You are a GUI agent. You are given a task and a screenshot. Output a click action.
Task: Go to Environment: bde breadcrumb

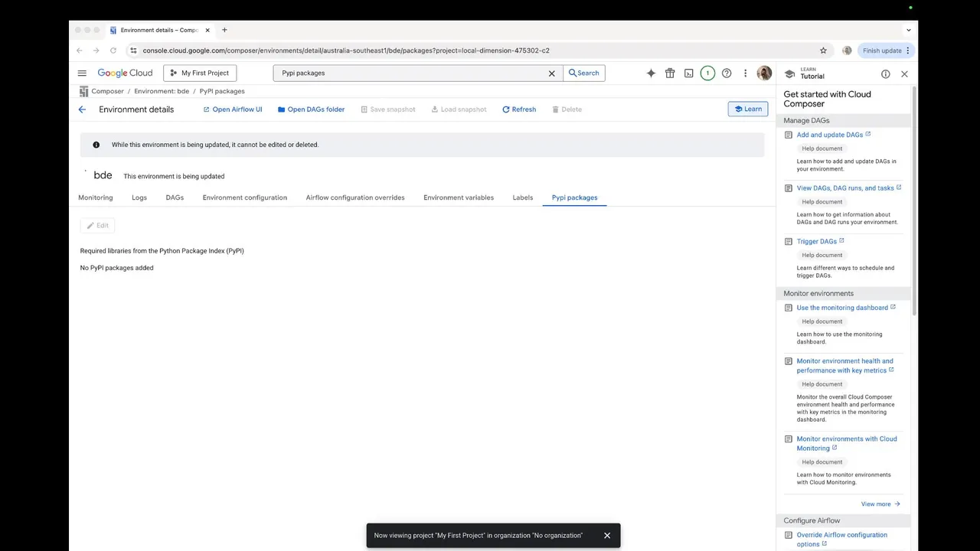(162, 91)
